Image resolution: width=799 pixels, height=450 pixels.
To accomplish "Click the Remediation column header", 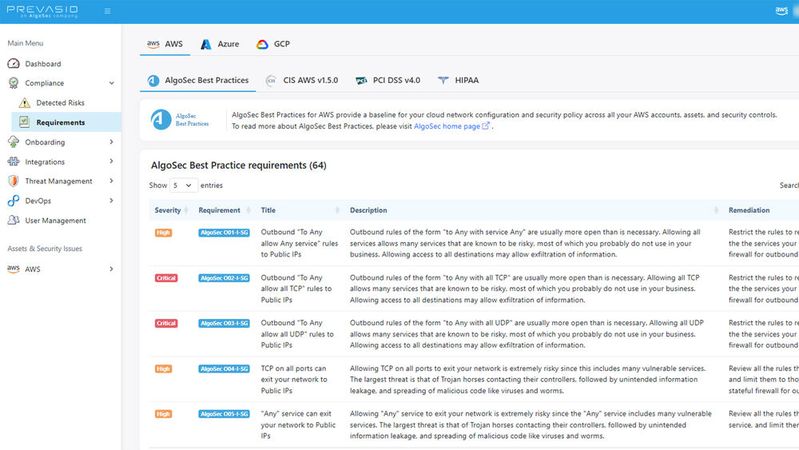I will pyautogui.click(x=749, y=210).
